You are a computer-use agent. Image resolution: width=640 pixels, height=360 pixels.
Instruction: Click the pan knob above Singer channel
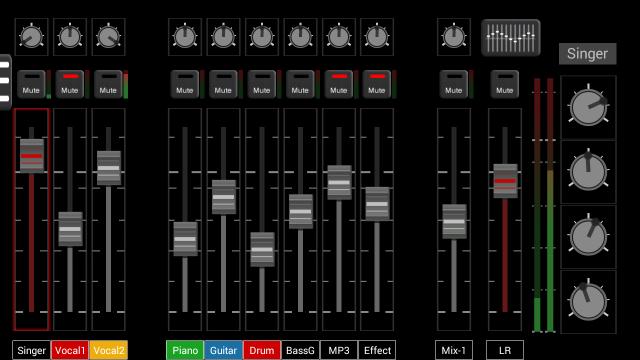tap(31, 37)
